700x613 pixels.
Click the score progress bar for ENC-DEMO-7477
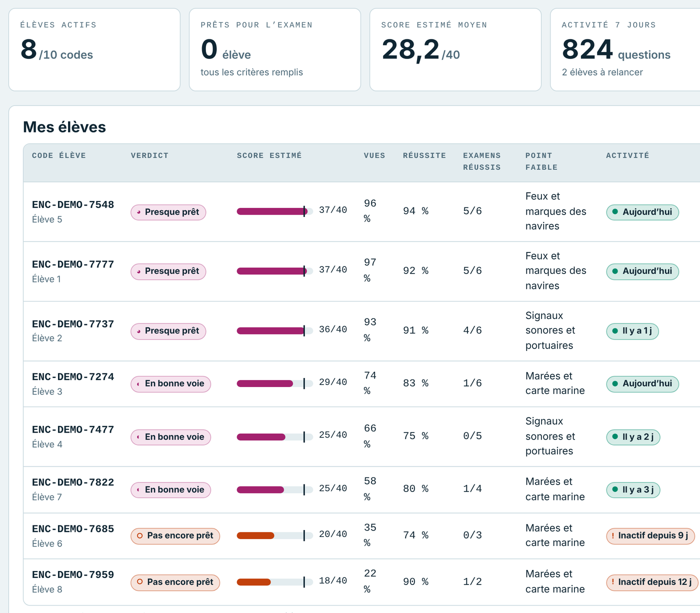pyautogui.click(x=275, y=437)
